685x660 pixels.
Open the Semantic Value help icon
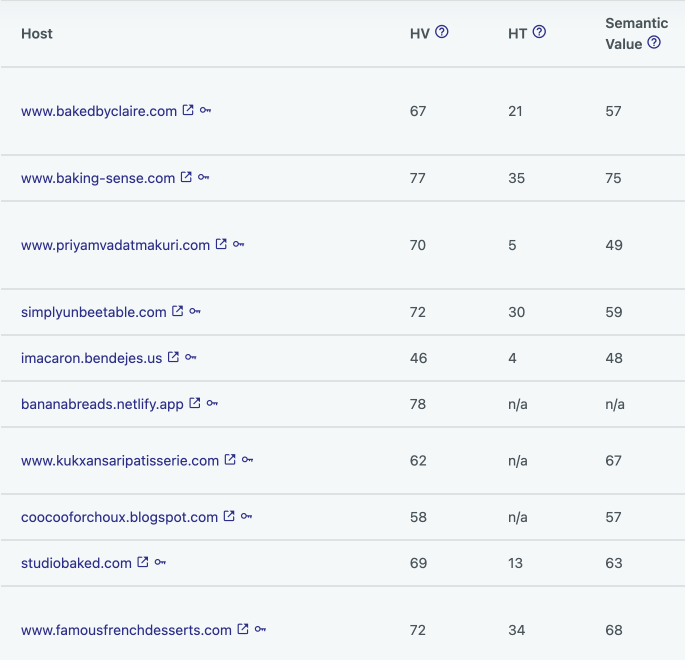click(654, 42)
